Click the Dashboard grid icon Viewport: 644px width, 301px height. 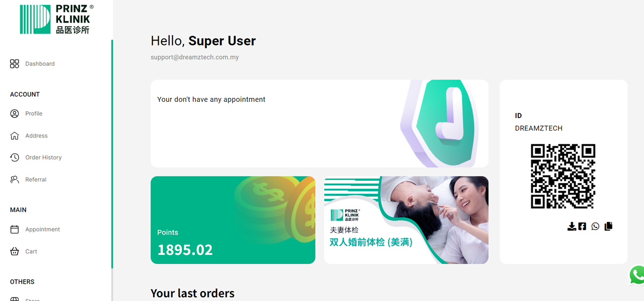[14, 64]
